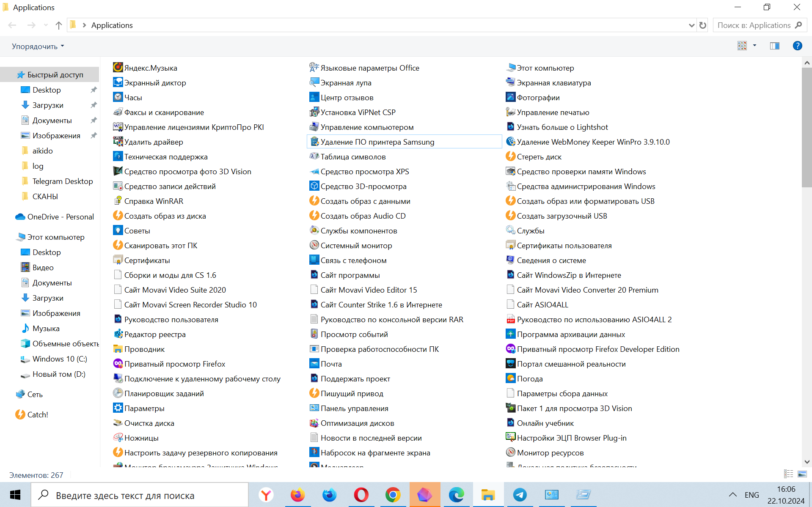This screenshot has height=507, width=812.
Task: Select the Почта mail icon
Action: (314, 363)
